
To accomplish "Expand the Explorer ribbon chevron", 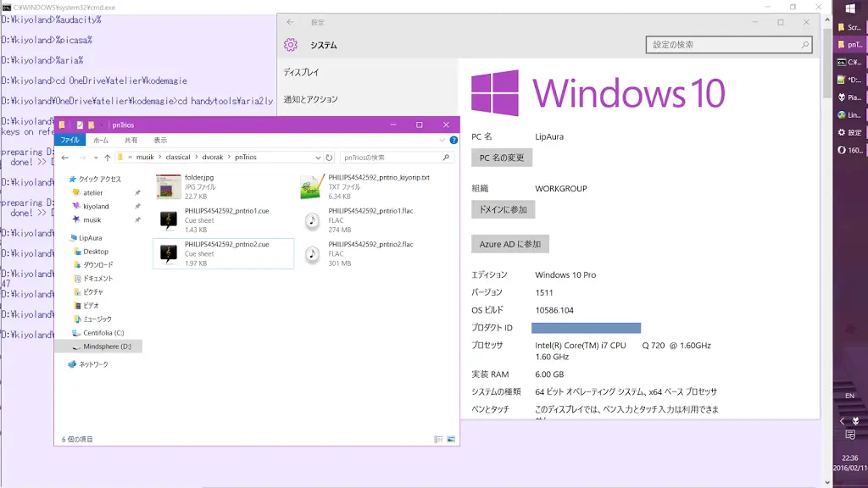I will 442,140.
